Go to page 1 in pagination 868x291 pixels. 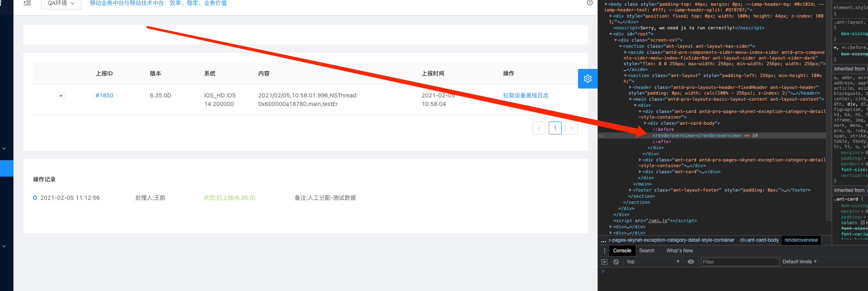555,128
